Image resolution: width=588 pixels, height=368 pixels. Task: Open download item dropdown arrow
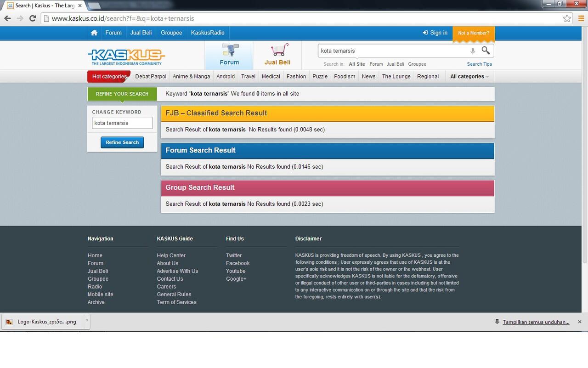87,321
